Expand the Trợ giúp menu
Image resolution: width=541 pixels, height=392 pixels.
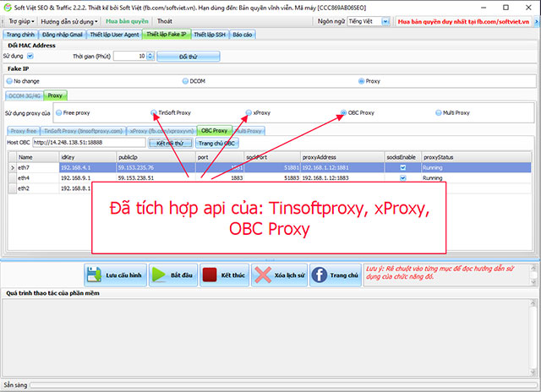coord(19,21)
